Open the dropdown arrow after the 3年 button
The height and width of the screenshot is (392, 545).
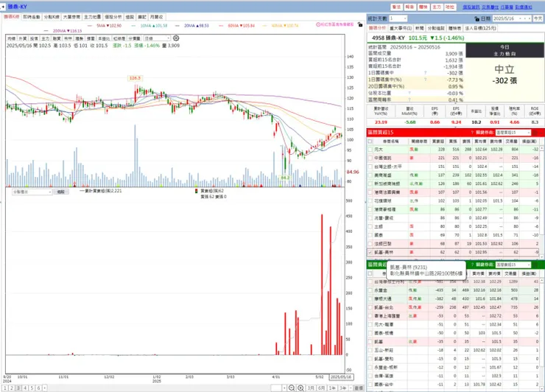[x=351, y=388]
